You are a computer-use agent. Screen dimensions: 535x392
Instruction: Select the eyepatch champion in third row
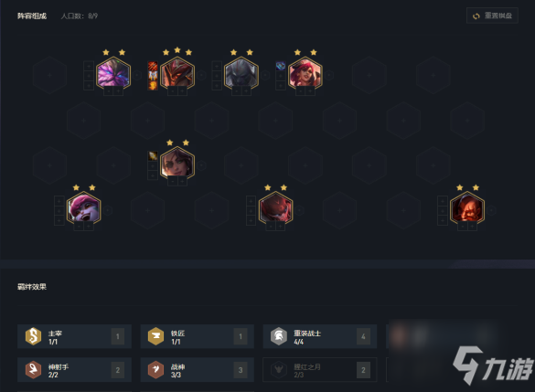177,164
